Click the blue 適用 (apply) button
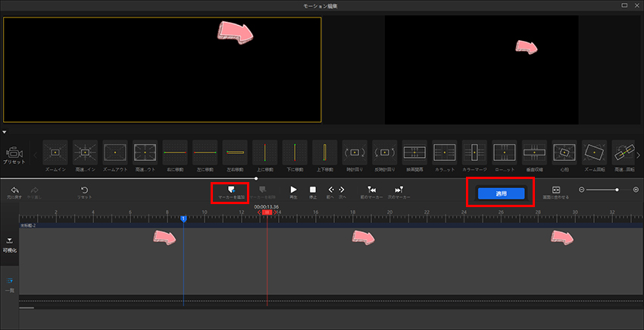 [x=501, y=193]
